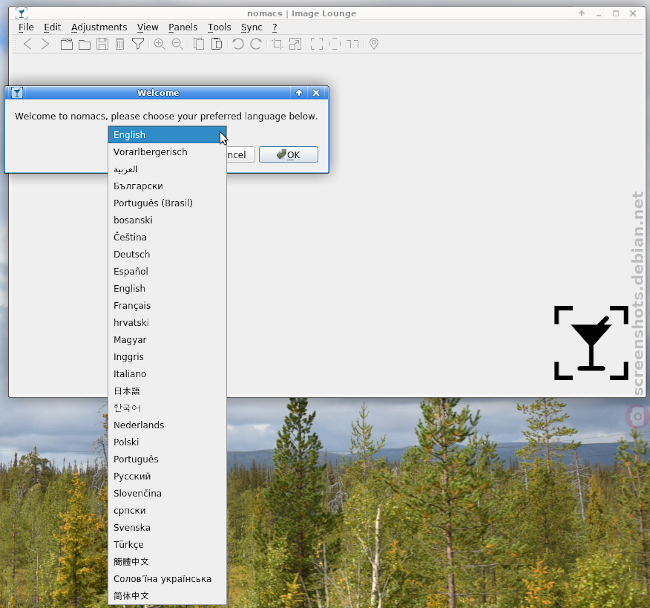This screenshot has width=650, height=608.
Task: Close the Welcome dialog
Action: pos(316,93)
